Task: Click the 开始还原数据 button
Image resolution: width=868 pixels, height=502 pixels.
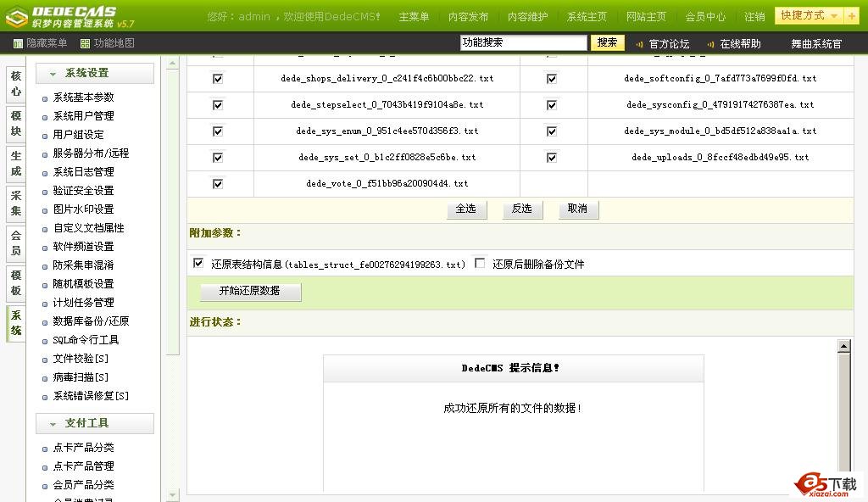Action: pos(250,292)
